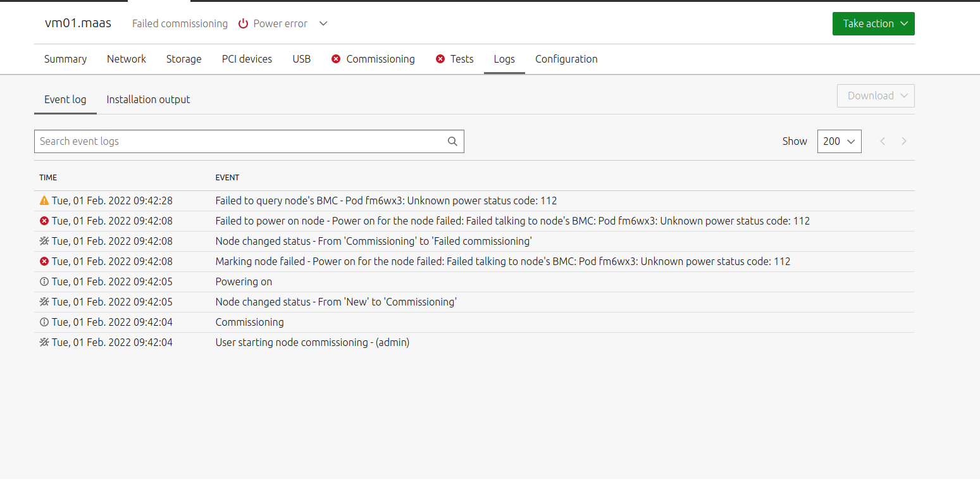
Task: Click the red error icon on Commissioning tab
Action: click(336, 59)
